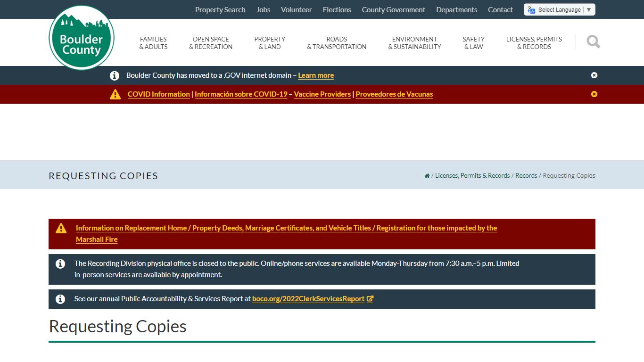The height and width of the screenshot is (362, 644).
Task: Click external link icon after ClerkServicesReport link
Action: coord(370,299)
